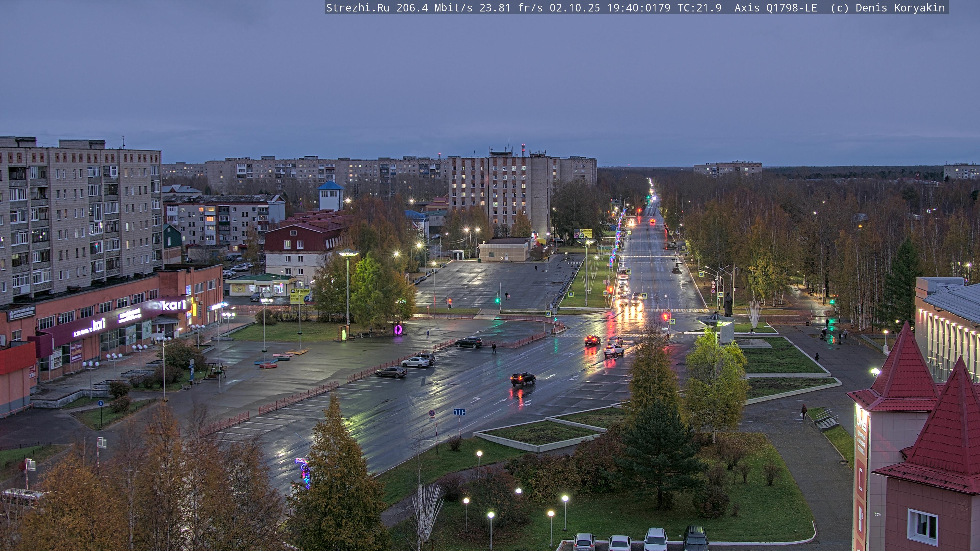Screen dimensions: 980x551
Task: Click the glowing green ring sculpture
Action: click(344, 334)
